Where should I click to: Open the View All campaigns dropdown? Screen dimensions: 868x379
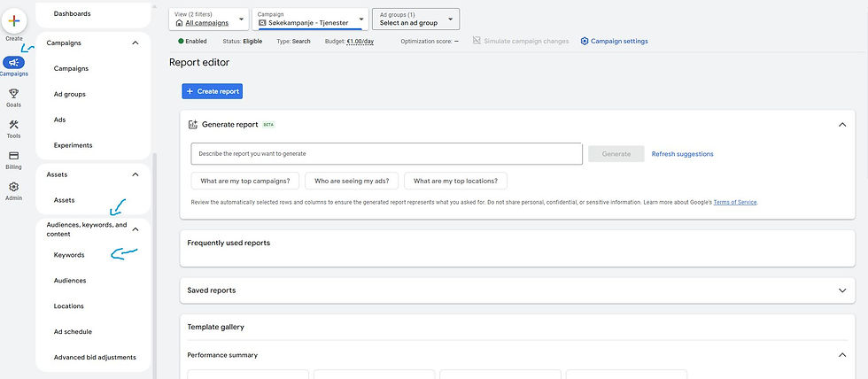coord(208,19)
